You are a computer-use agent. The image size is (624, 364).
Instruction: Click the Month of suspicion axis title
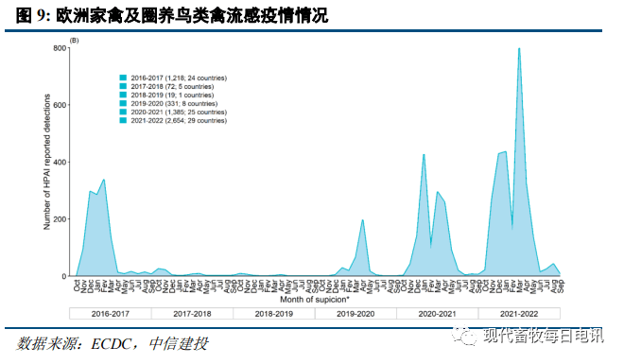(x=315, y=299)
